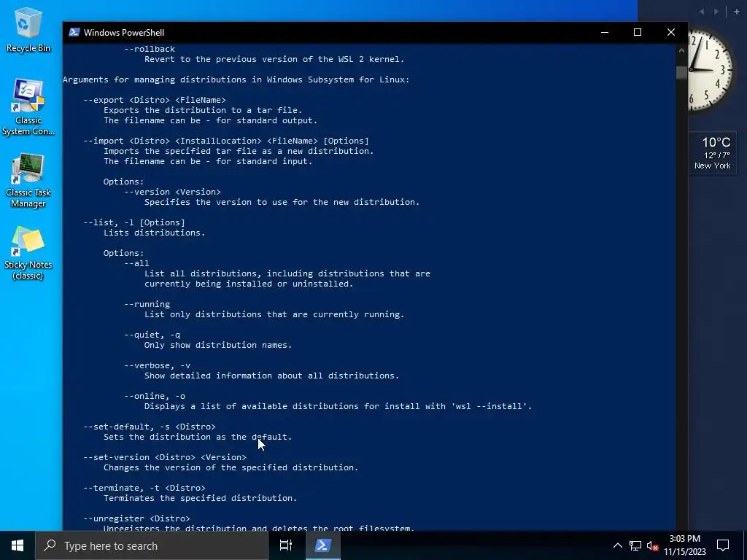Click the '--terminate, -t <Distro>' line
This screenshot has width=747, height=560.
coord(144,488)
